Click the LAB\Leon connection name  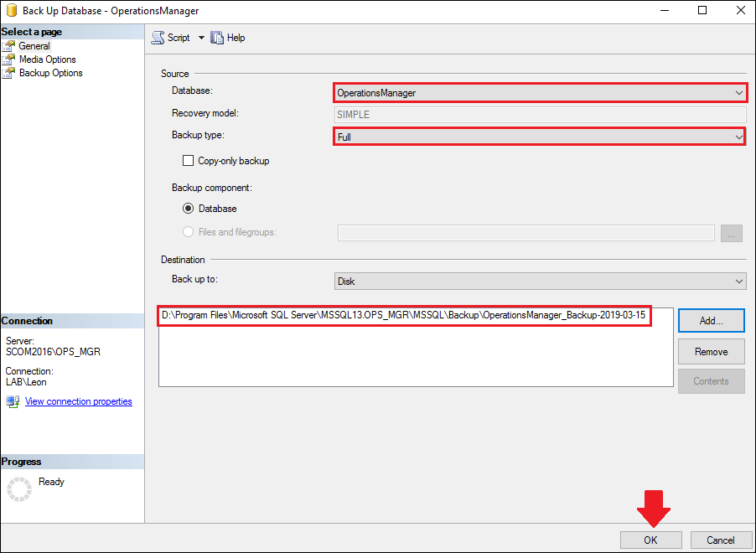point(26,382)
